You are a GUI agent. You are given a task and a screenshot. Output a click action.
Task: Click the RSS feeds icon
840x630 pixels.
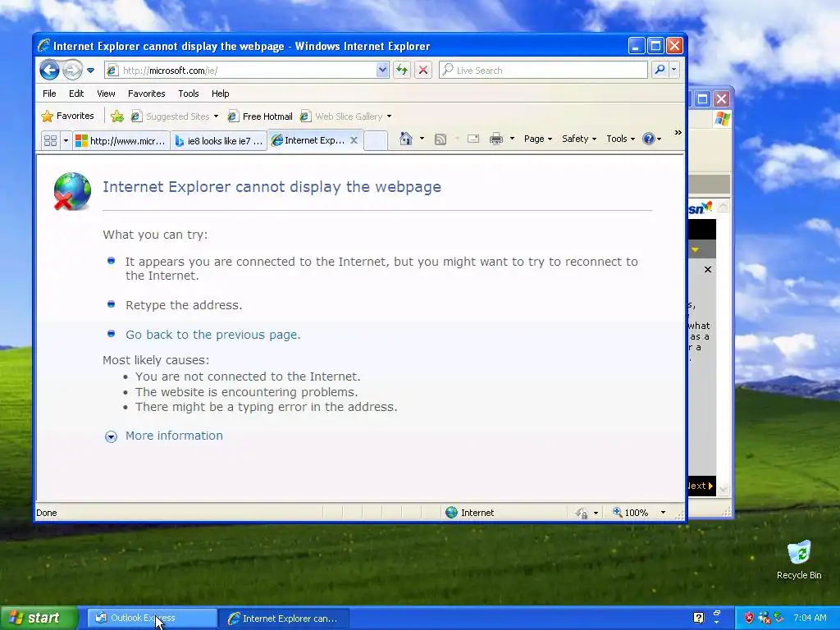441,139
